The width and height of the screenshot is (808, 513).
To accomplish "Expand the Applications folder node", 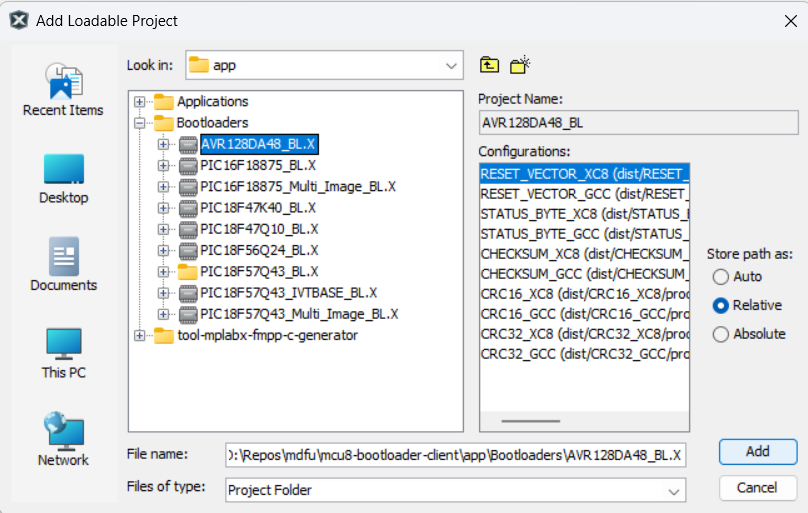I will click(x=139, y=102).
